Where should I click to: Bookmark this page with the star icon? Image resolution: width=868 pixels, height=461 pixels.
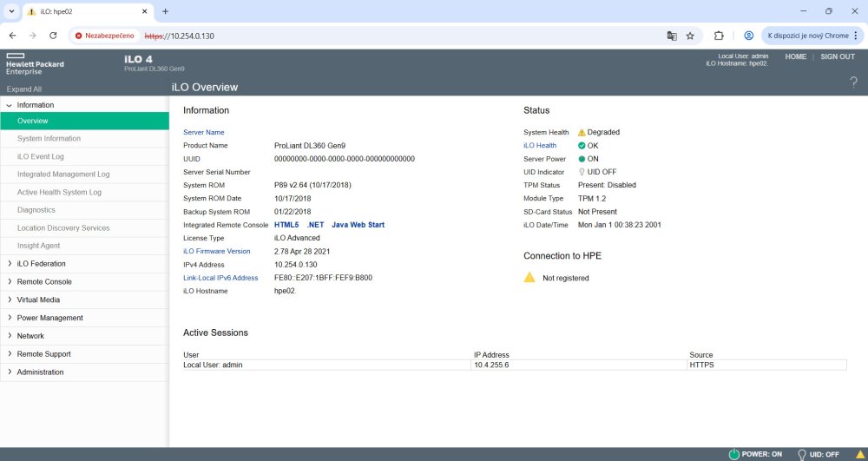[690, 36]
